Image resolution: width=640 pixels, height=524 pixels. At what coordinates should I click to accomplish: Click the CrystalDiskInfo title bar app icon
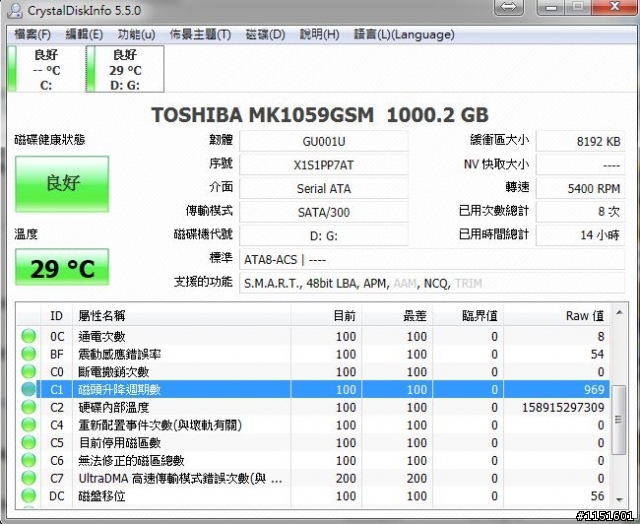(x=15, y=10)
